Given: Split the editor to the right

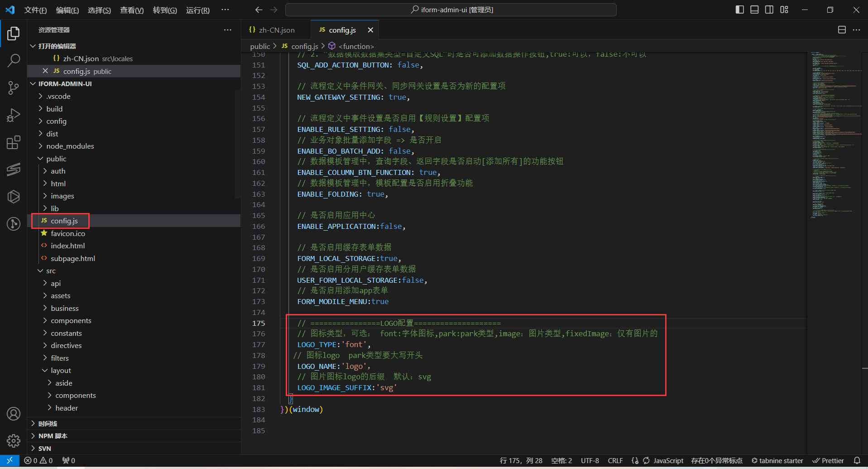Looking at the screenshot, I should 842,30.
